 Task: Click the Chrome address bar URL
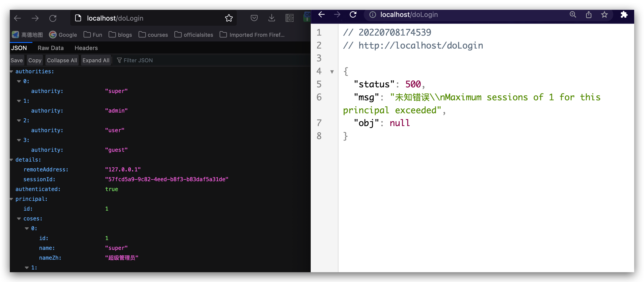click(409, 14)
